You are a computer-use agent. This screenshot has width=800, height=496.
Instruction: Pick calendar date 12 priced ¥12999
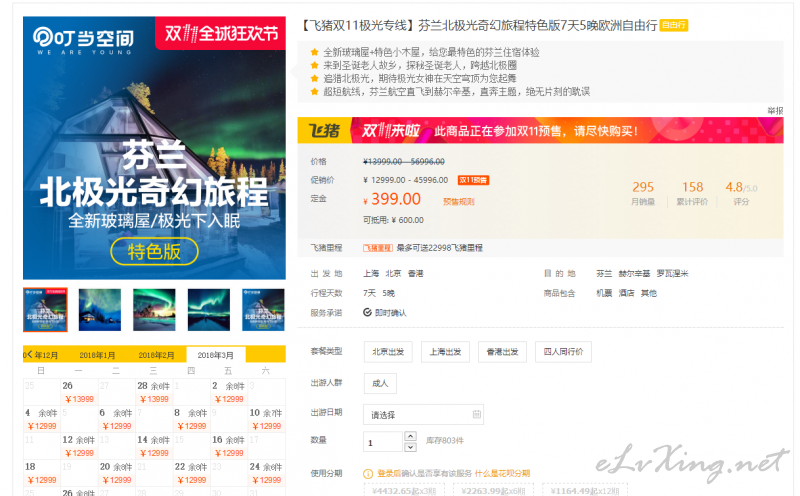coord(79,446)
